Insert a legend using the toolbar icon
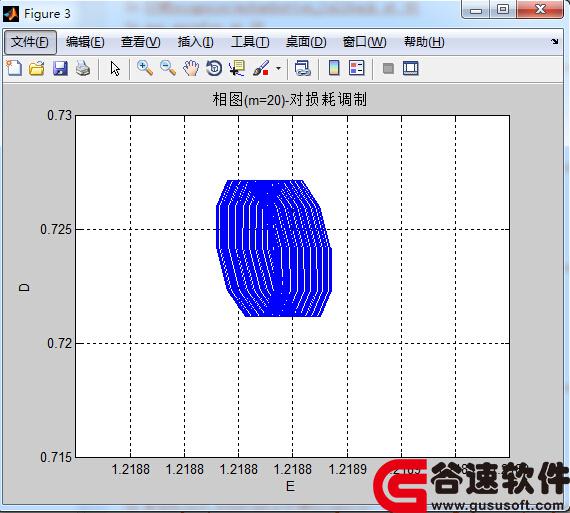 click(357, 68)
